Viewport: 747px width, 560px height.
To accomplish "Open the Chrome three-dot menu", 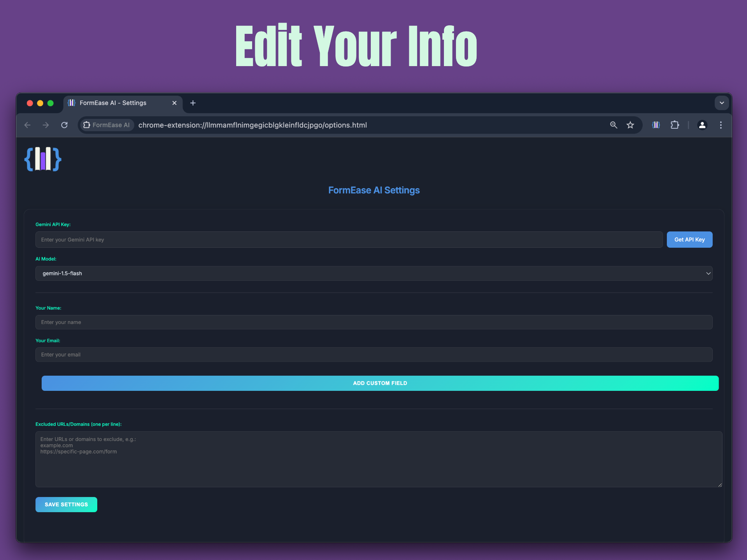I will [x=721, y=125].
